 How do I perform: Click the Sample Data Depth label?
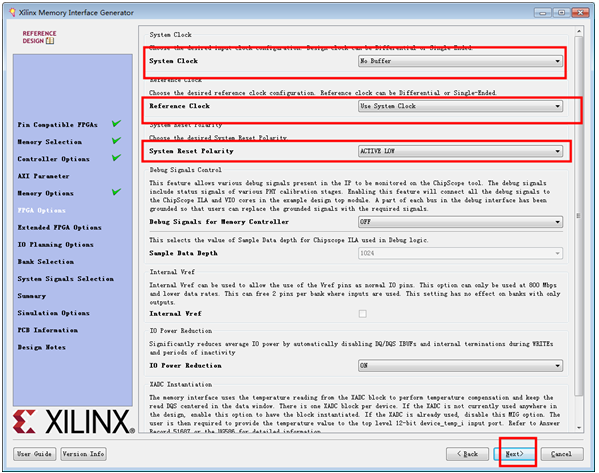coord(183,253)
